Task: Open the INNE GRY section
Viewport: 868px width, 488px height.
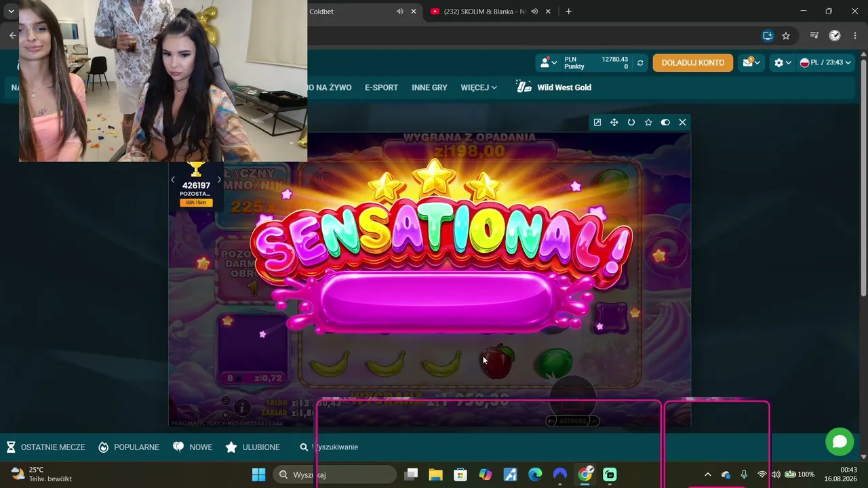Action: (429, 87)
